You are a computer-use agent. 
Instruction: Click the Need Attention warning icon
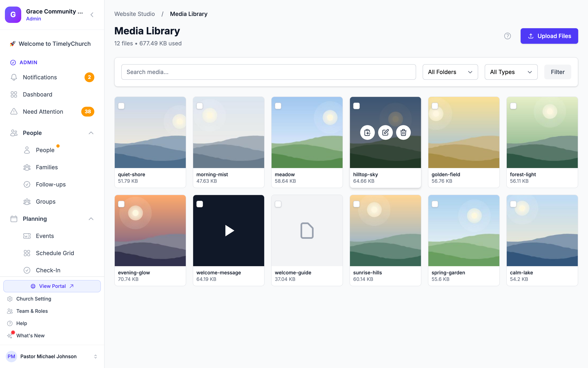coord(14,111)
